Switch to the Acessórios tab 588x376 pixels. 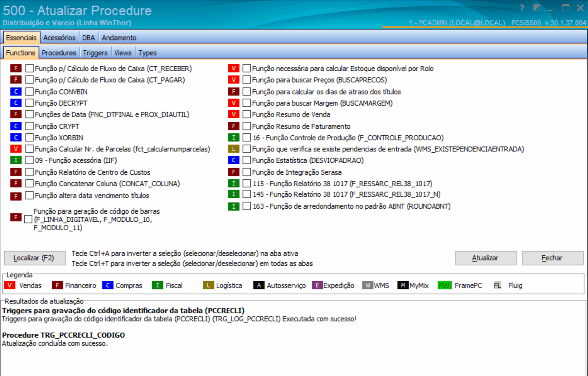click(59, 38)
